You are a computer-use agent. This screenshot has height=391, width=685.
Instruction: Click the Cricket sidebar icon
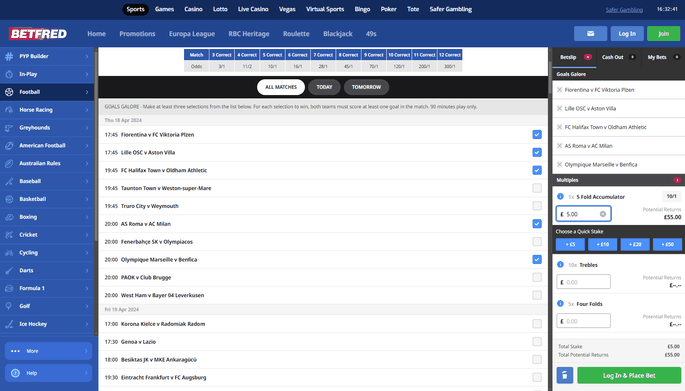(9, 235)
